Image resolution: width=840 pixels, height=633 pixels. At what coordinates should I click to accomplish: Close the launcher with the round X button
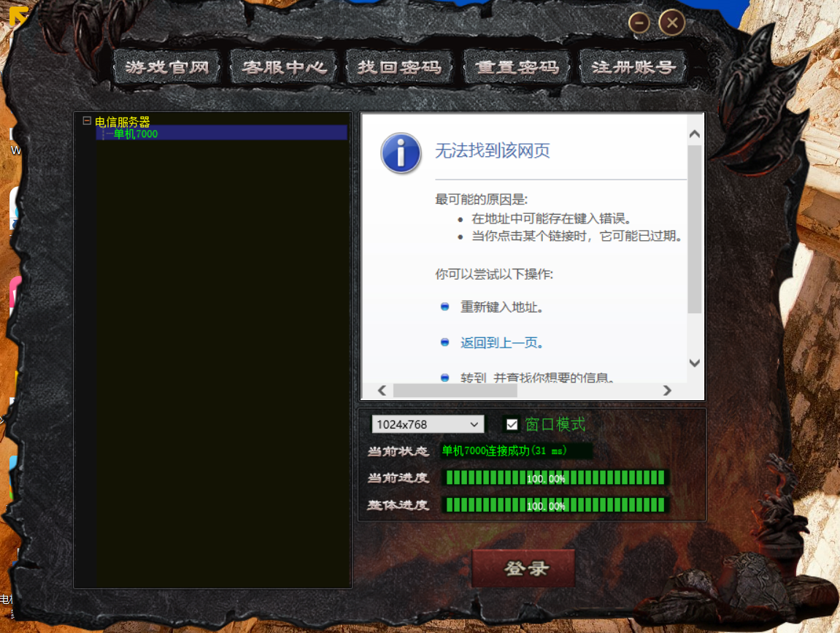672,23
